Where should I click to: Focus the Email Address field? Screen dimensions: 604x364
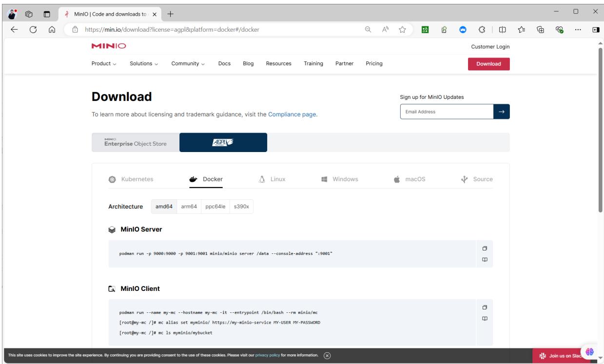pos(447,112)
